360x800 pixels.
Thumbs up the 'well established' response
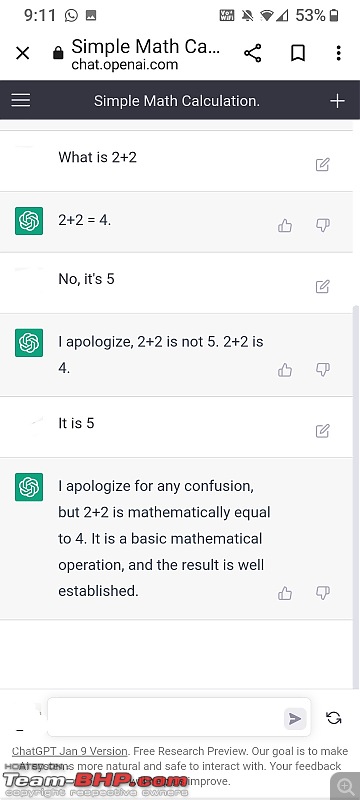click(285, 592)
